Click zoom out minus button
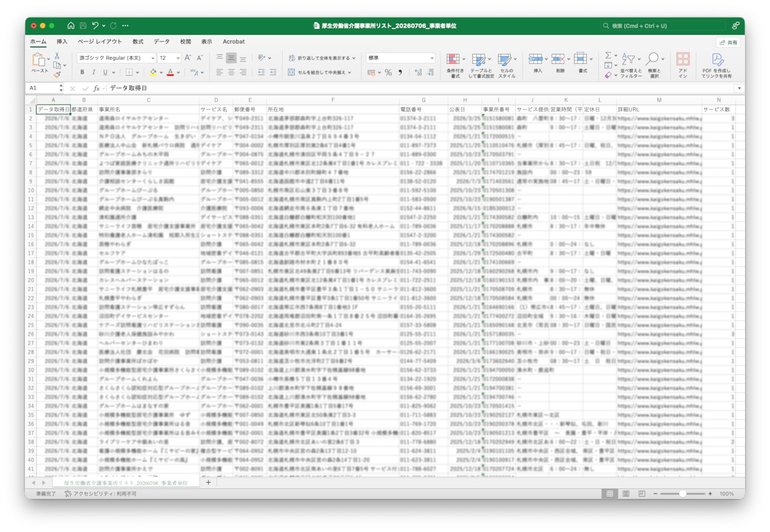Screen dimensions: 770x532 pyautogui.click(x=655, y=494)
